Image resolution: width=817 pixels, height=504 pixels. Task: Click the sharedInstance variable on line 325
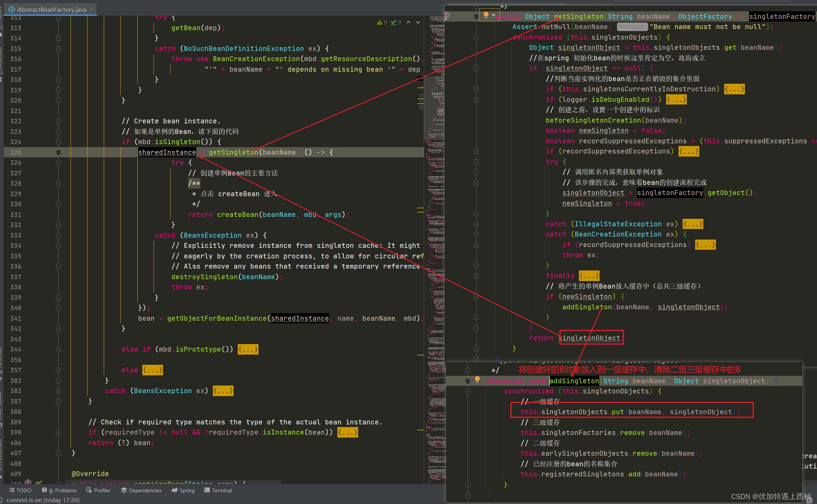167,152
